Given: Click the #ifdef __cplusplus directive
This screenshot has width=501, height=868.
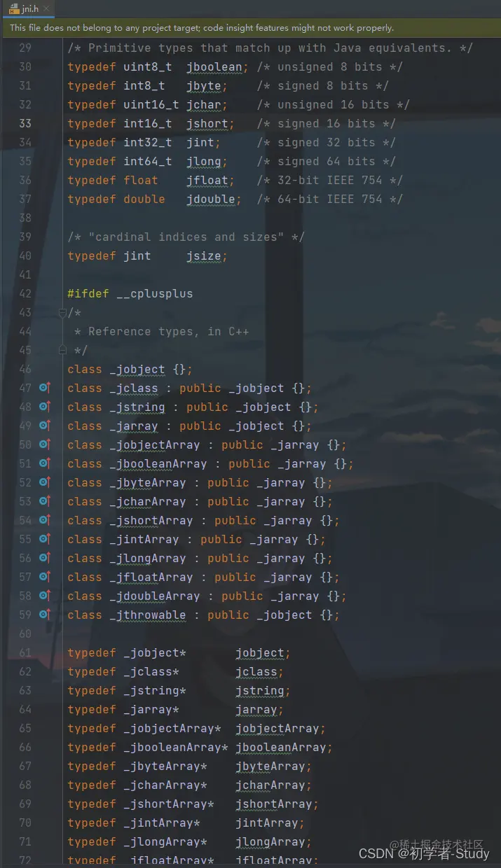Looking at the screenshot, I should 130,294.
